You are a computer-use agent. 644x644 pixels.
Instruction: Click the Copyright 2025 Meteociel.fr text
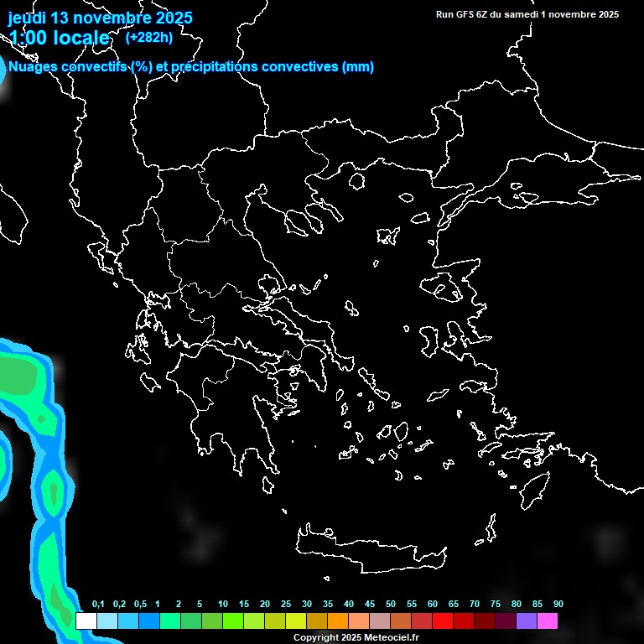click(x=356, y=638)
